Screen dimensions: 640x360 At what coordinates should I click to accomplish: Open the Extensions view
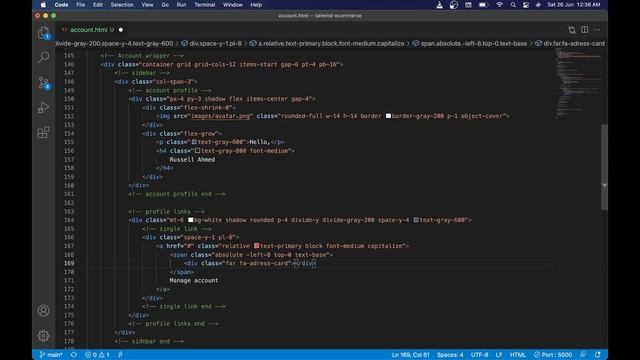(x=44, y=132)
